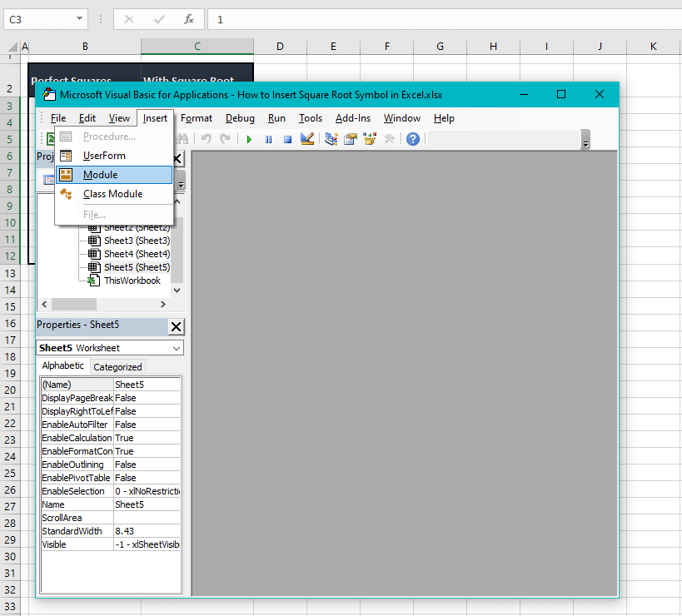Toggle EnableOutlining for Sheet5

pyautogui.click(x=147, y=464)
